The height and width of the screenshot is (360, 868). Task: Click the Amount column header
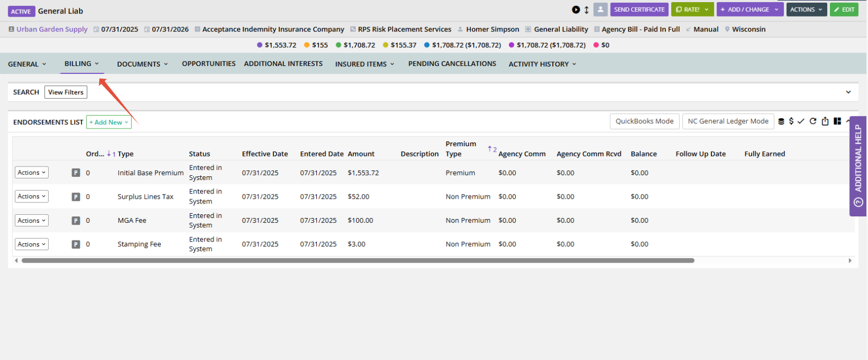click(x=361, y=154)
